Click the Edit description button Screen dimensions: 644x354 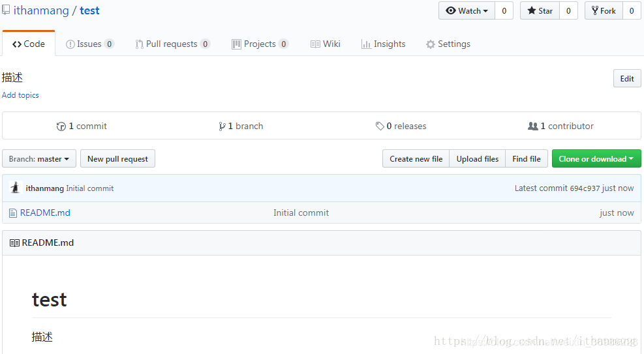(627, 78)
